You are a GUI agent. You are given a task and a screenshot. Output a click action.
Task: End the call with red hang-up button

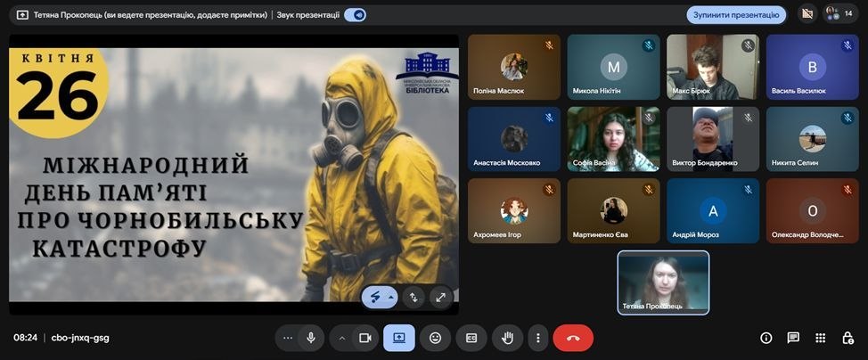pyautogui.click(x=573, y=338)
